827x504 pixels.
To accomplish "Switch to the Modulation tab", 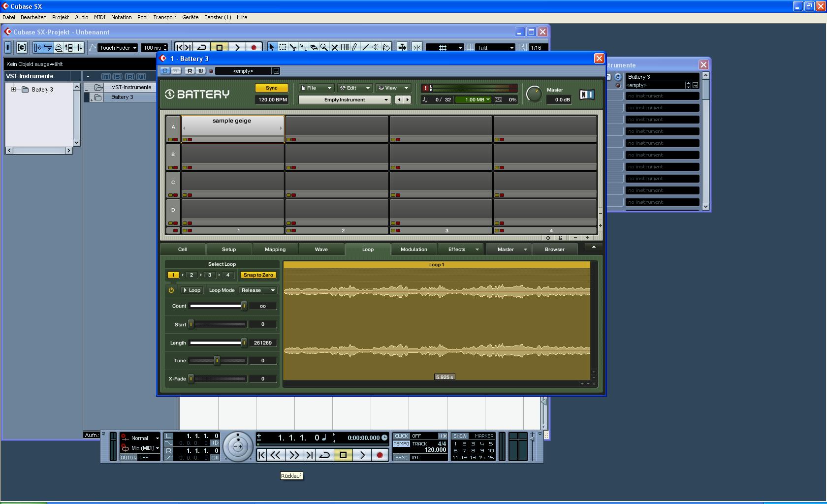I will click(414, 250).
